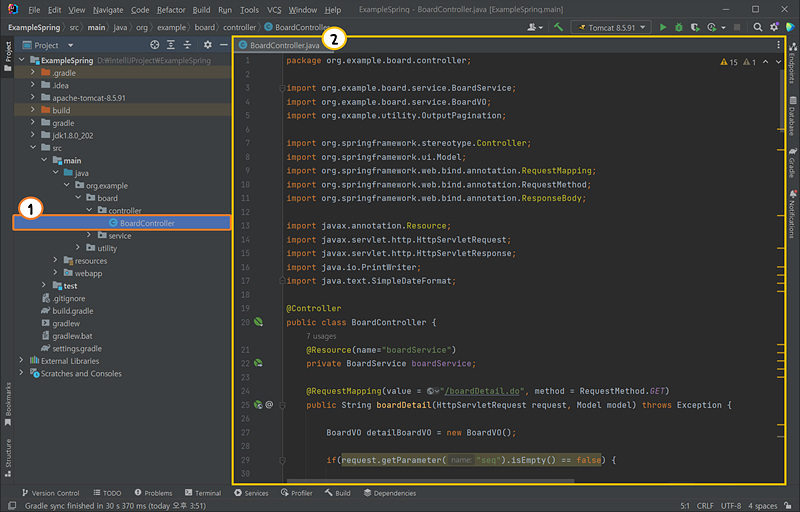The height and width of the screenshot is (512, 800).
Task: Expand the apache-tomcat-8.5.91 folder
Action: point(33,97)
